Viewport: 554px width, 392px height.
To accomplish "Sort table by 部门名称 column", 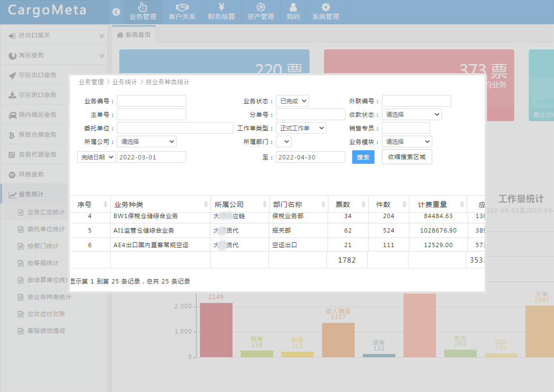I will pyautogui.click(x=298, y=204).
